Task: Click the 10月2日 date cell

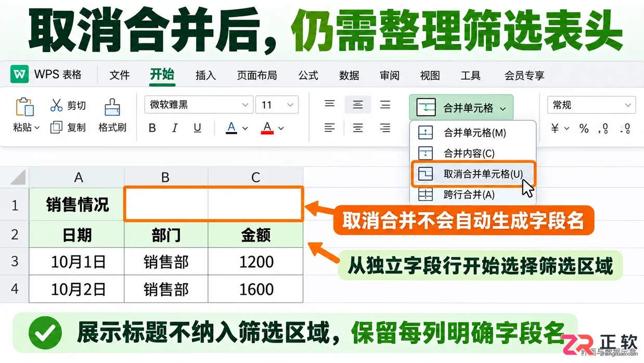Action: (x=76, y=289)
